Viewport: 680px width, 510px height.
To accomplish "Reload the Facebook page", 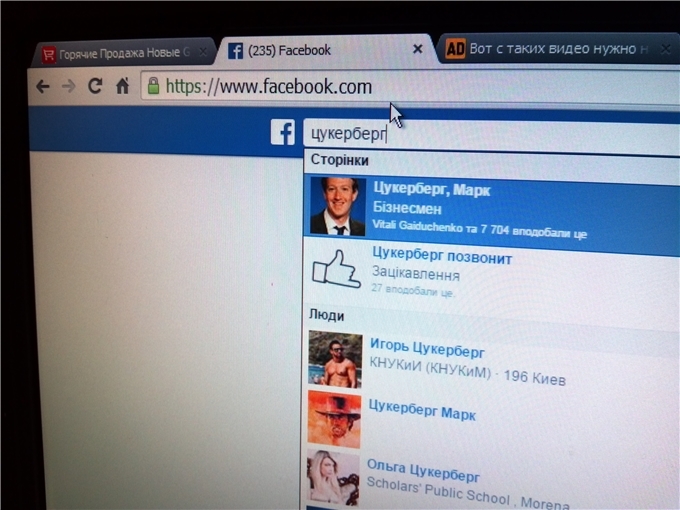I will (95, 86).
